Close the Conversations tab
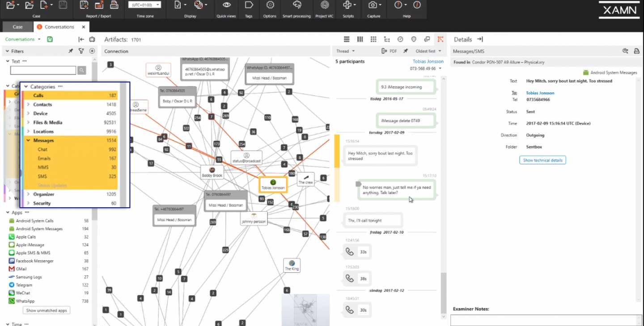 click(x=84, y=27)
